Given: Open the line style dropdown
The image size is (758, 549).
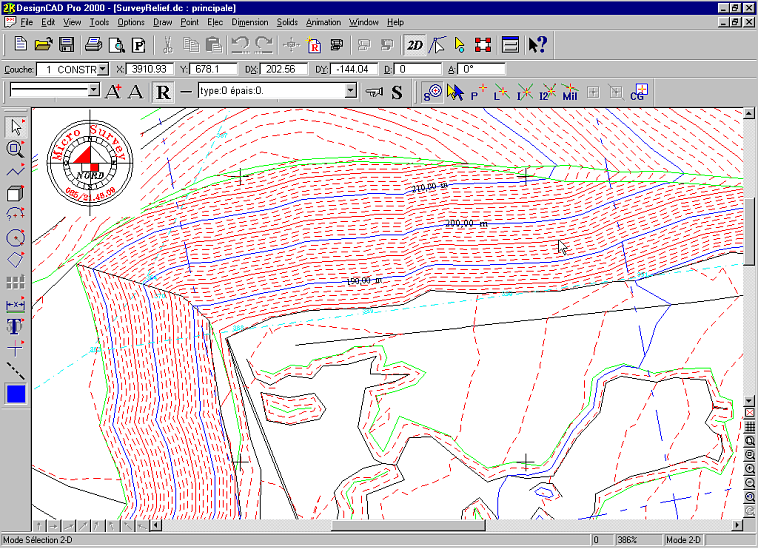Looking at the screenshot, I should tap(93, 91).
